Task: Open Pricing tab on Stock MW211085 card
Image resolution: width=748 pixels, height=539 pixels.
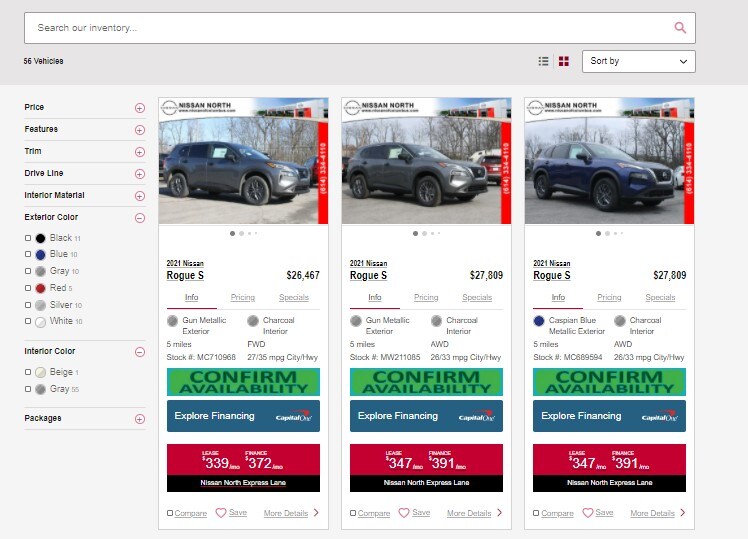Action: pyautogui.click(x=426, y=297)
